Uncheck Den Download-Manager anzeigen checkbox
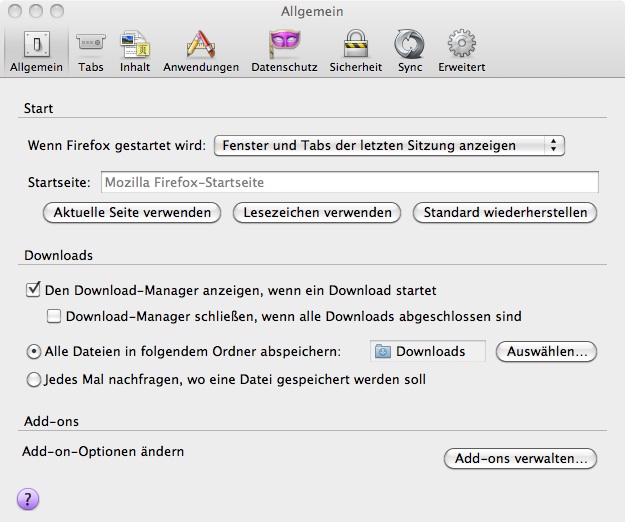Screen dimensions: 625x522 33,290
